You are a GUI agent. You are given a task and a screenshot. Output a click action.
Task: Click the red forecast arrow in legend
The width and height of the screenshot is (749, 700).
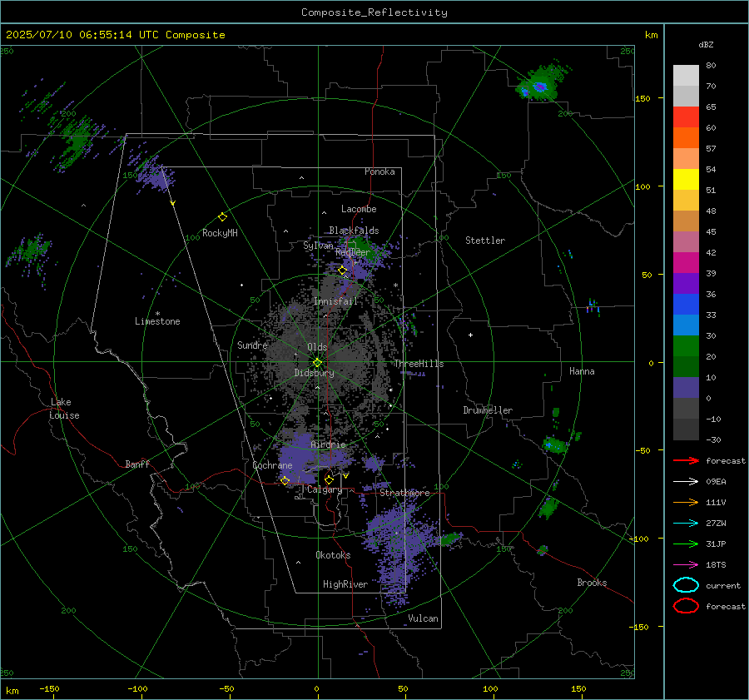click(x=686, y=460)
